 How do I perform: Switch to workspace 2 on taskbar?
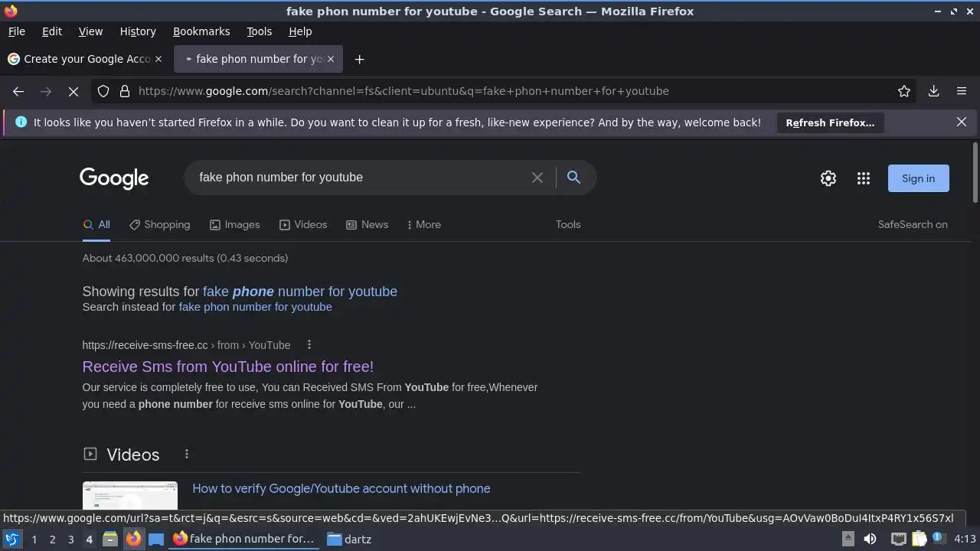click(x=52, y=539)
